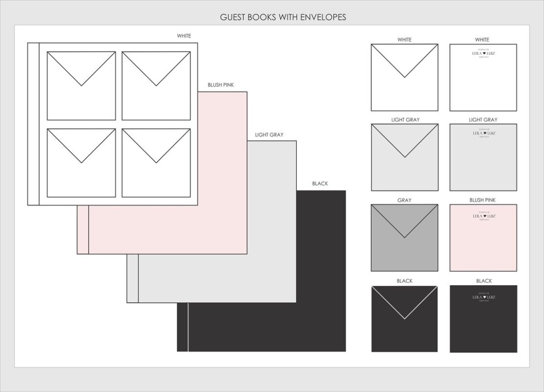This screenshot has width=544, height=392.
Task: Click bottom-right envelope inside white guest book
Action: 156,163
